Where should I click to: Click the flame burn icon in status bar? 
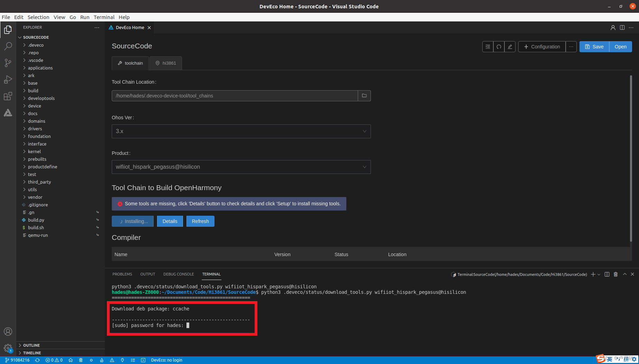coord(102,360)
